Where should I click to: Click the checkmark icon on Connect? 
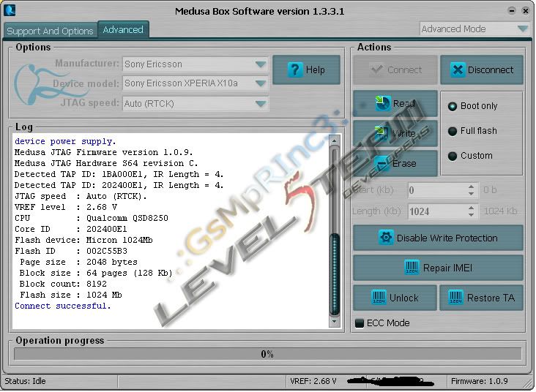pyautogui.click(x=376, y=69)
